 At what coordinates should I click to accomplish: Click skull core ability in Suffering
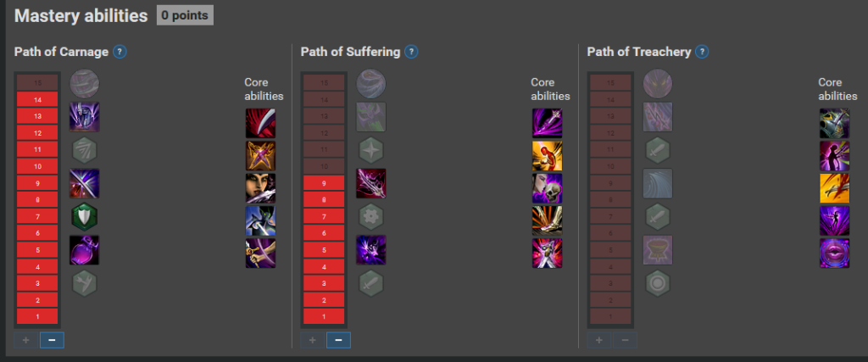pos(547,188)
